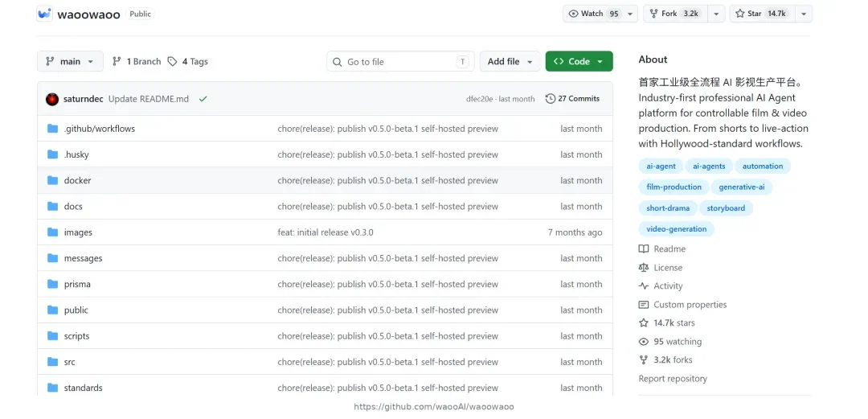
Task: Open the Add file dropdown
Action: coord(510,61)
